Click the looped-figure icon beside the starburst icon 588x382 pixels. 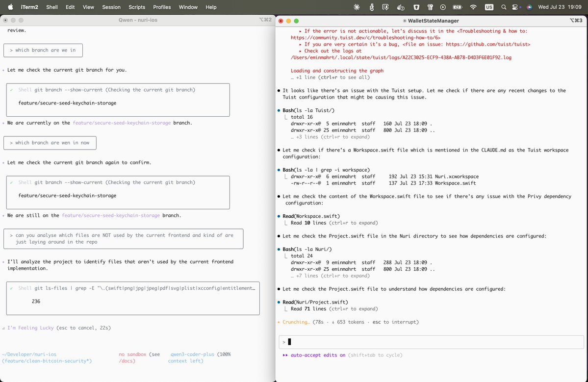click(x=371, y=7)
